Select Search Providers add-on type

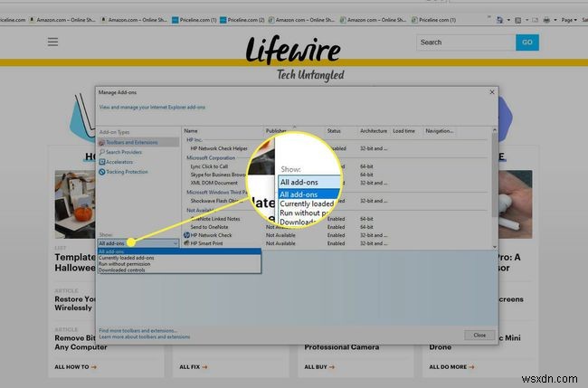tap(123, 152)
